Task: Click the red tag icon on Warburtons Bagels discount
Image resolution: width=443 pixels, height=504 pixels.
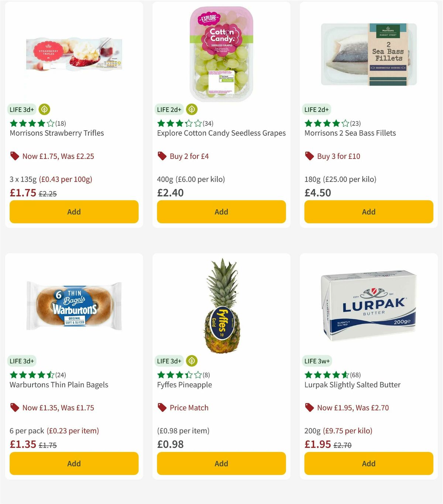Action: tap(15, 408)
